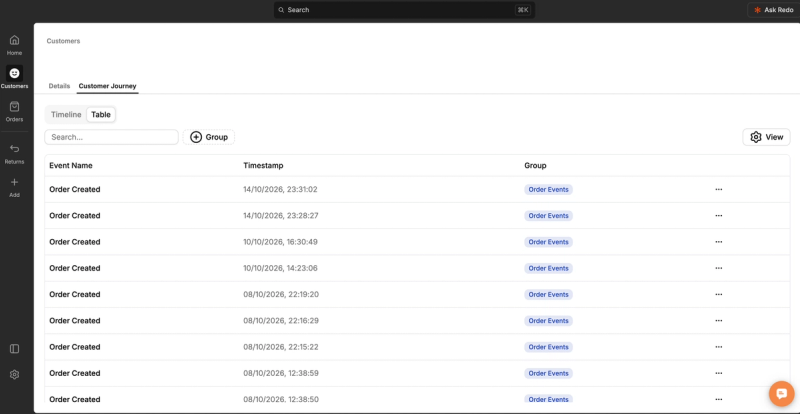800x414 pixels.
Task: Select the Customers smiley icon
Action: coord(14,73)
